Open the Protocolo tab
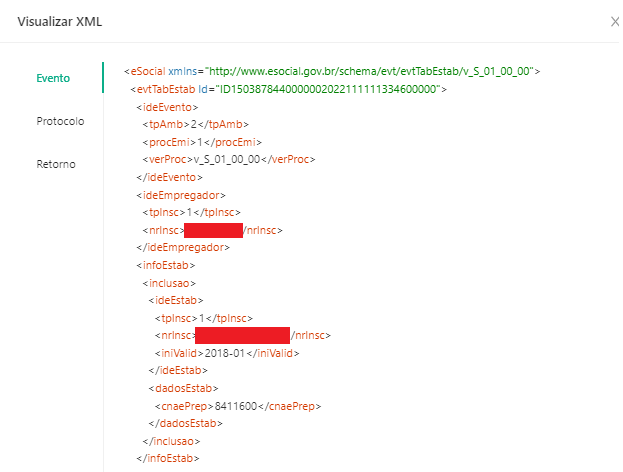This screenshot has height=472, width=623. (x=60, y=121)
